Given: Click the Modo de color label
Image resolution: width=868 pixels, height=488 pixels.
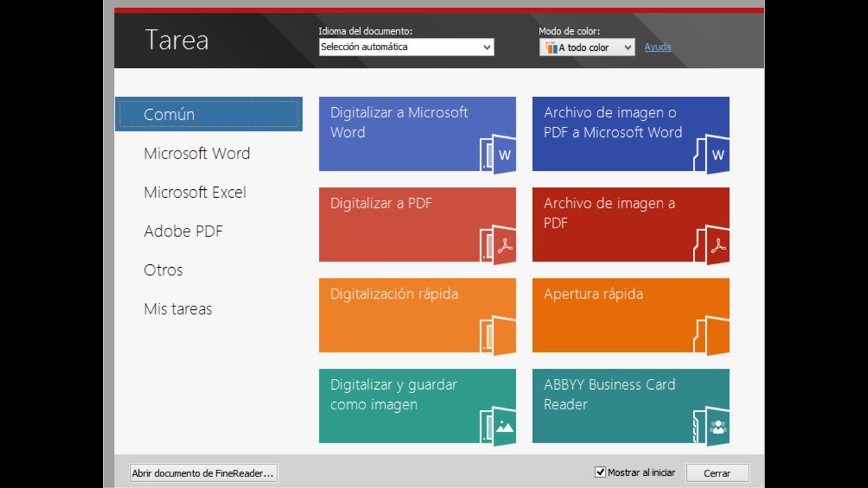Looking at the screenshot, I should [569, 31].
